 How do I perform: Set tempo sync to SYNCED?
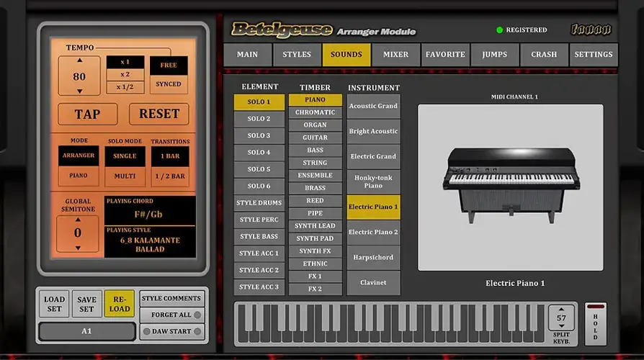tap(169, 84)
